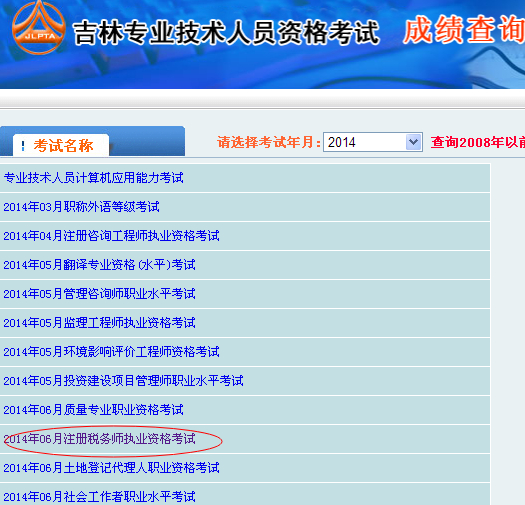Open 2014年05月投资建设项目管理师职业水平考试 link
This screenshot has width=525, height=505.
click(x=124, y=380)
